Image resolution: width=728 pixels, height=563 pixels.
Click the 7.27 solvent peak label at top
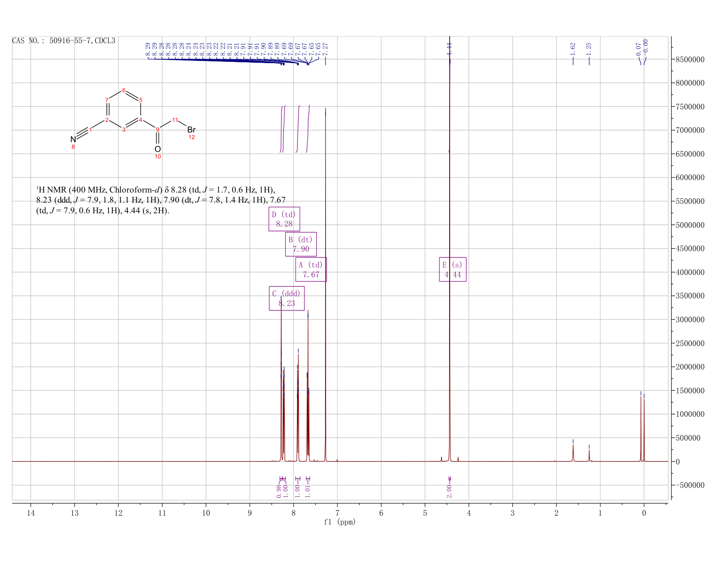pyautogui.click(x=326, y=49)
